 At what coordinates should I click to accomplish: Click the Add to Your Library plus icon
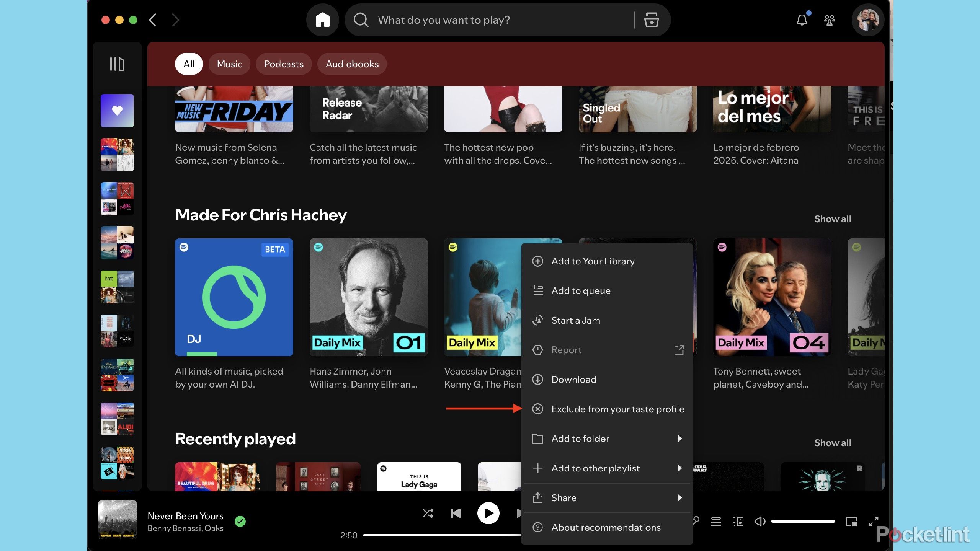[x=537, y=261]
